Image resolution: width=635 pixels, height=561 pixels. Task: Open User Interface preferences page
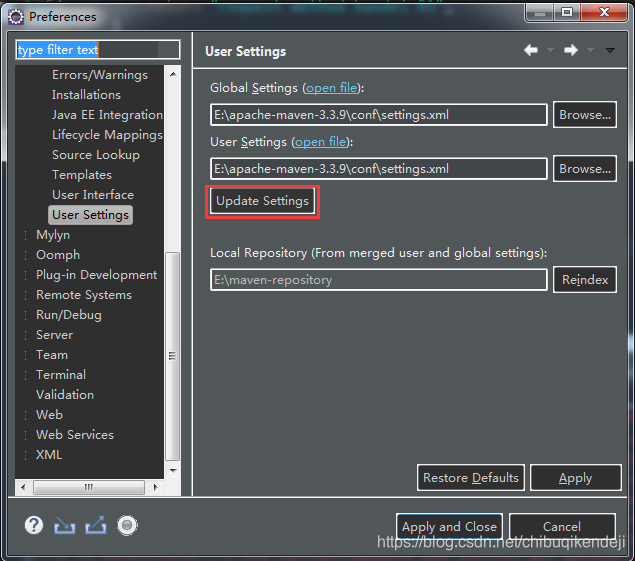pos(93,195)
